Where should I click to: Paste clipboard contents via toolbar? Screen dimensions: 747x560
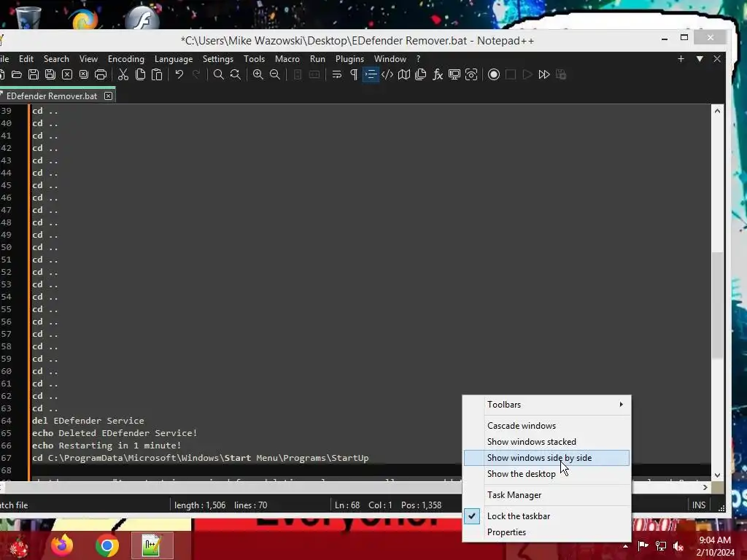[157, 75]
